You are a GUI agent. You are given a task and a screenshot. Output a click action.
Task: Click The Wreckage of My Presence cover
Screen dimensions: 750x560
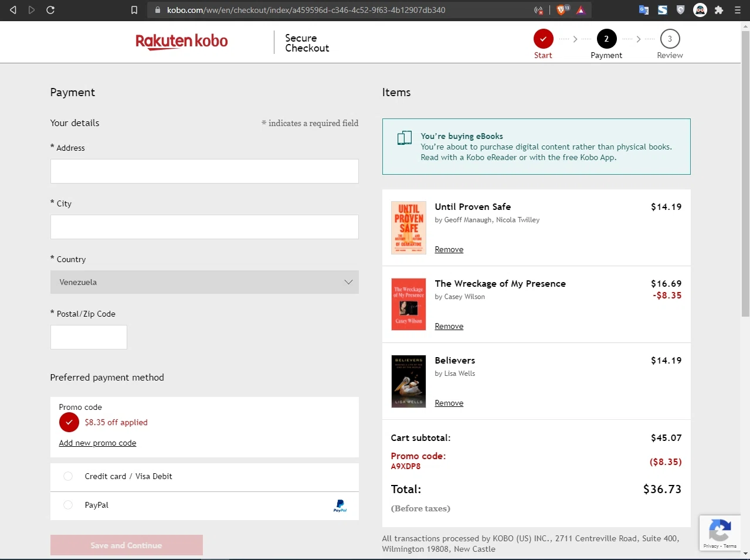coord(409,304)
